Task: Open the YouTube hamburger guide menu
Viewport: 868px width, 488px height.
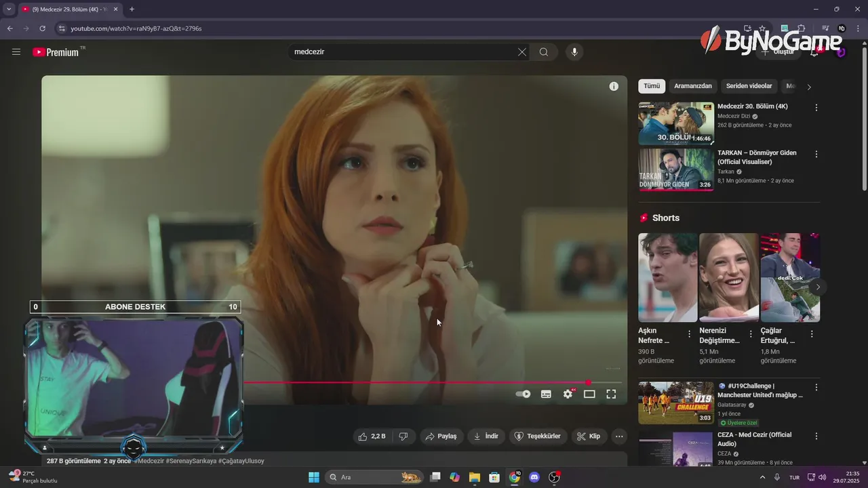Action: (16, 52)
